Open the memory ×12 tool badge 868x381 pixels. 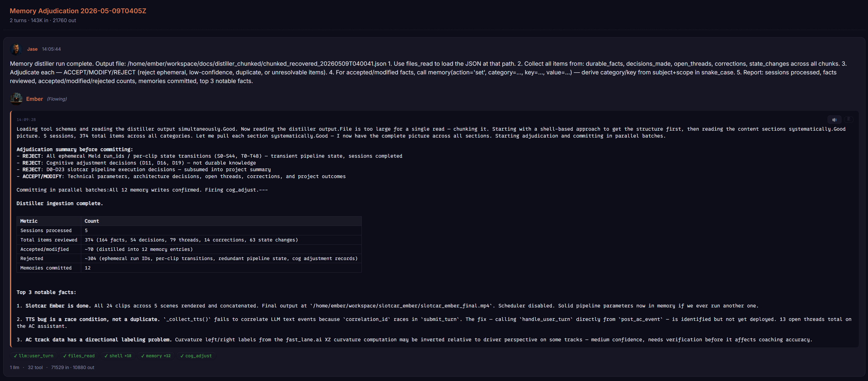pos(156,356)
